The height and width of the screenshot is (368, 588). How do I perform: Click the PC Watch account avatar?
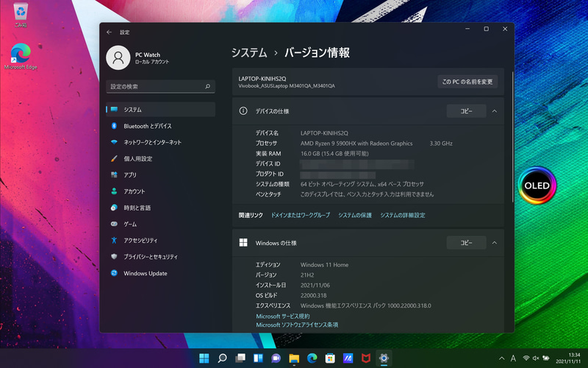(x=118, y=57)
